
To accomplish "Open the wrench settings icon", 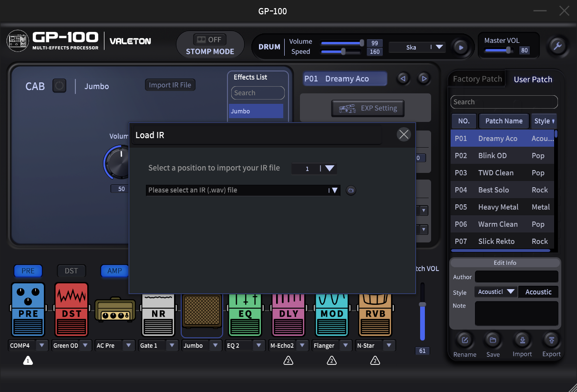I will point(557,46).
